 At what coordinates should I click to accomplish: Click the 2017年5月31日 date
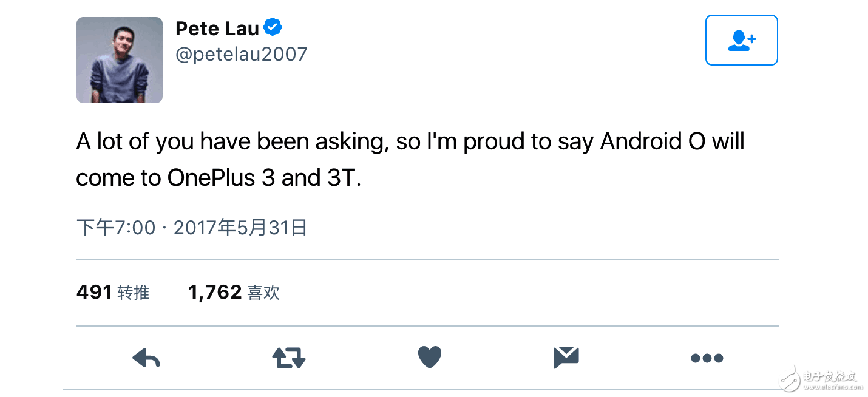pyautogui.click(x=240, y=228)
